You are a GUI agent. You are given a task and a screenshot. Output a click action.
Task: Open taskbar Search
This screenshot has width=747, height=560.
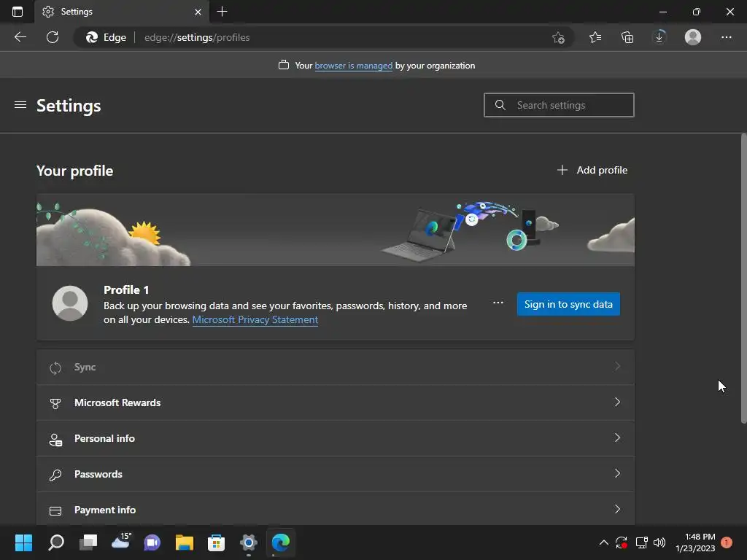coord(55,542)
